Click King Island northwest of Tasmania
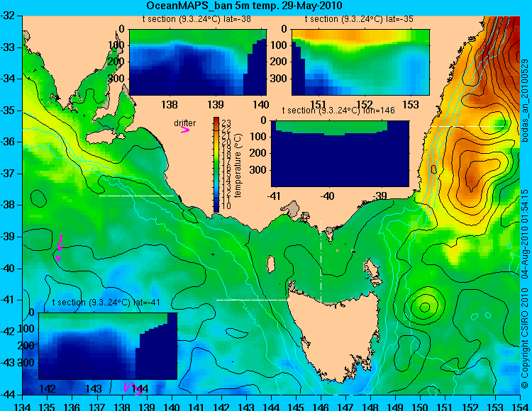Viewport: 532px width, 411px height. pos(271,264)
